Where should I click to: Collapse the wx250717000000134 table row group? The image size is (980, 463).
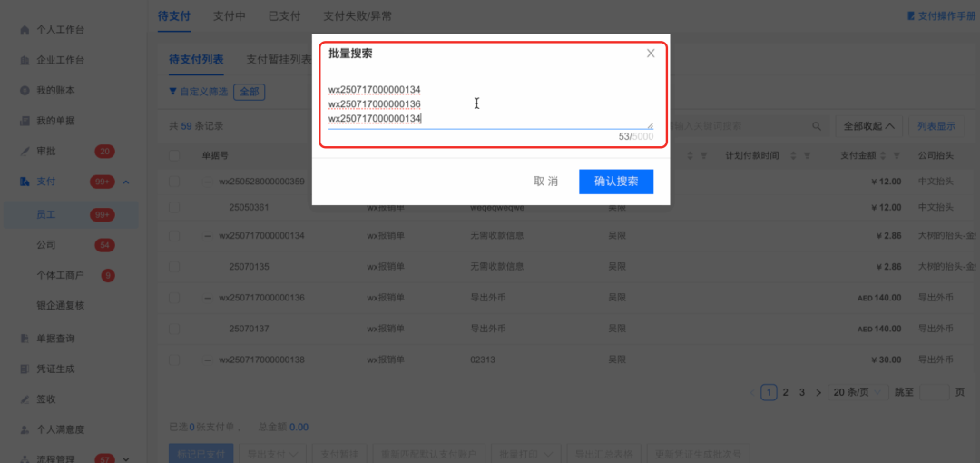(207, 236)
